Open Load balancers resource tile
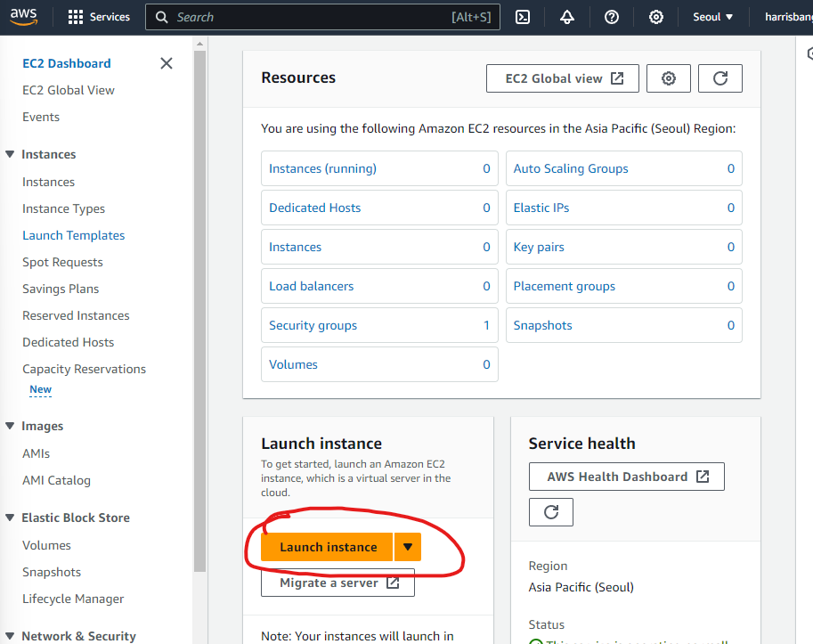 coord(379,286)
